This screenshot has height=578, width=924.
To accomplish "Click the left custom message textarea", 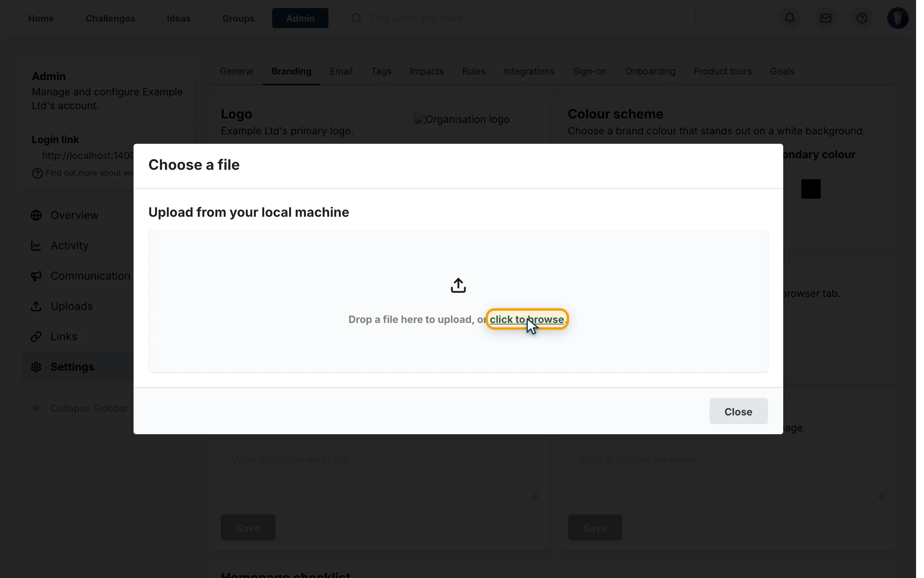I will tap(380, 472).
